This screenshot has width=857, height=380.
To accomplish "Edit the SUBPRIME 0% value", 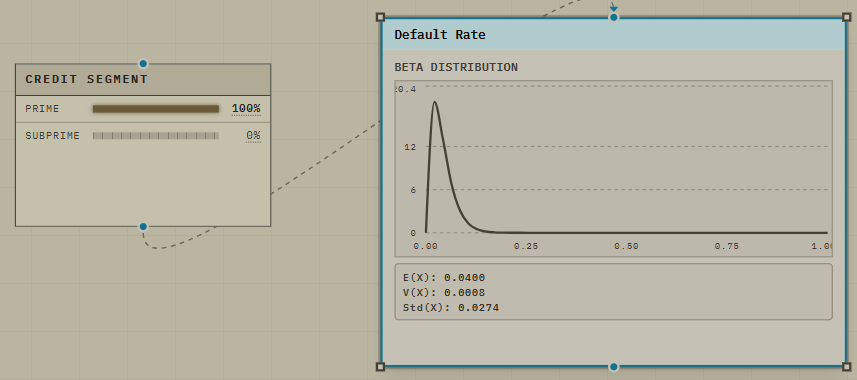I will tap(253, 136).
